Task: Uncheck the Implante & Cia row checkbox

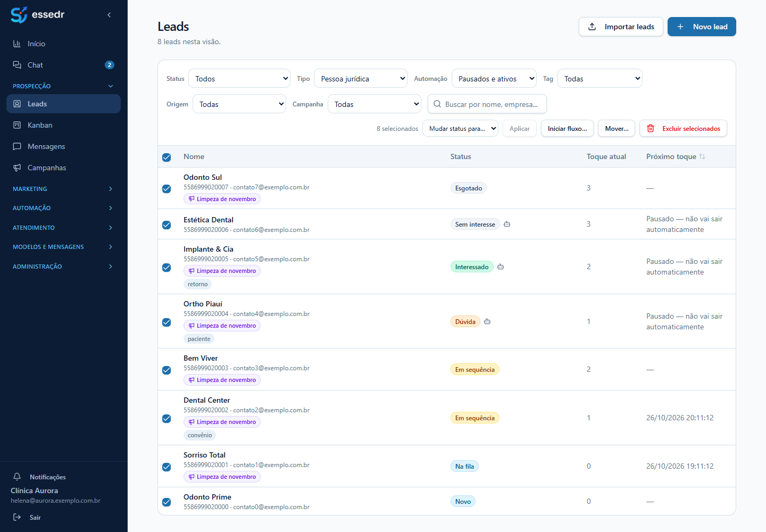Action: (x=166, y=267)
